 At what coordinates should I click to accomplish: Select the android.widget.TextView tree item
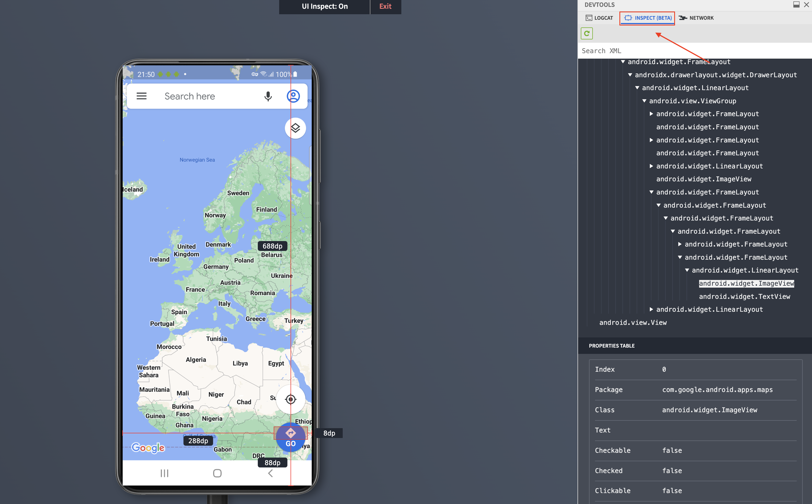point(744,296)
